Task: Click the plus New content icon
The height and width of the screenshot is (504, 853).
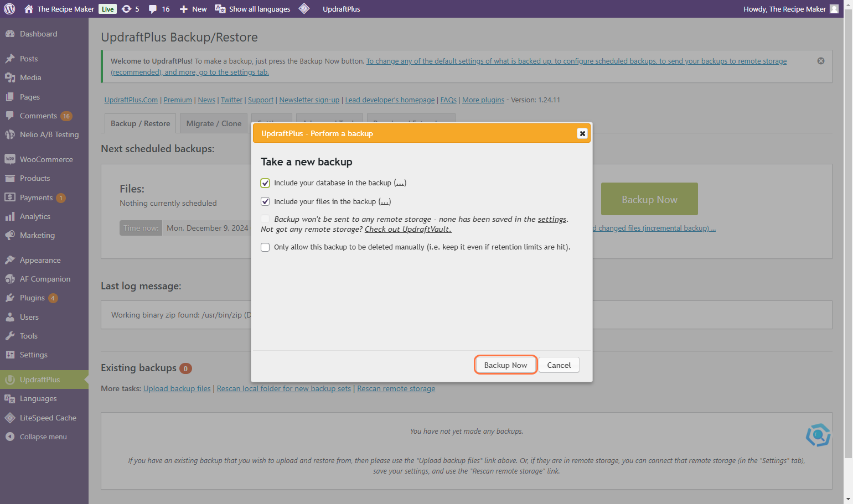Action: click(184, 9)
